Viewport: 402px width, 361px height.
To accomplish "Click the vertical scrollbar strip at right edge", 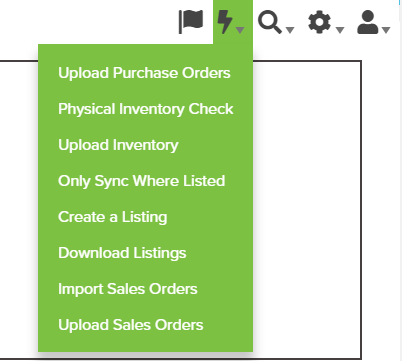I will click(x=400, y=180).
